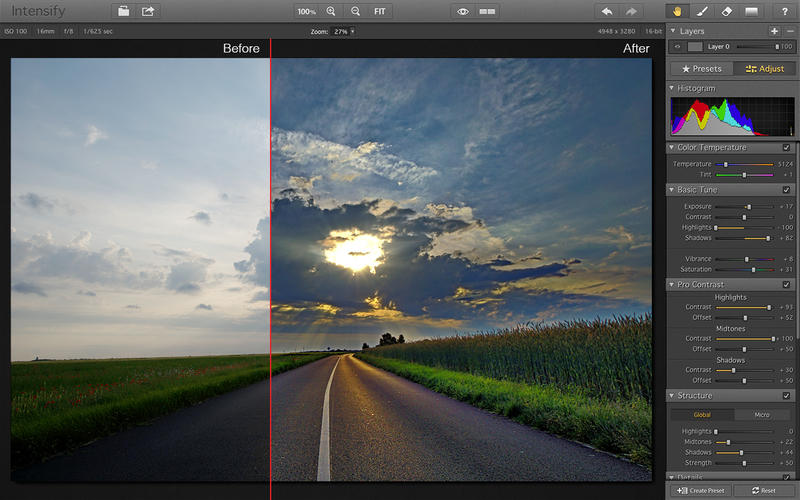
Task: Set zoom to 100%
Action: tap(306, 11)
